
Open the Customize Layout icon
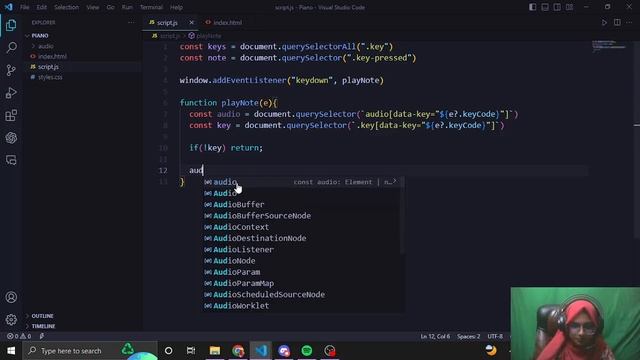[x=569, y=7]
